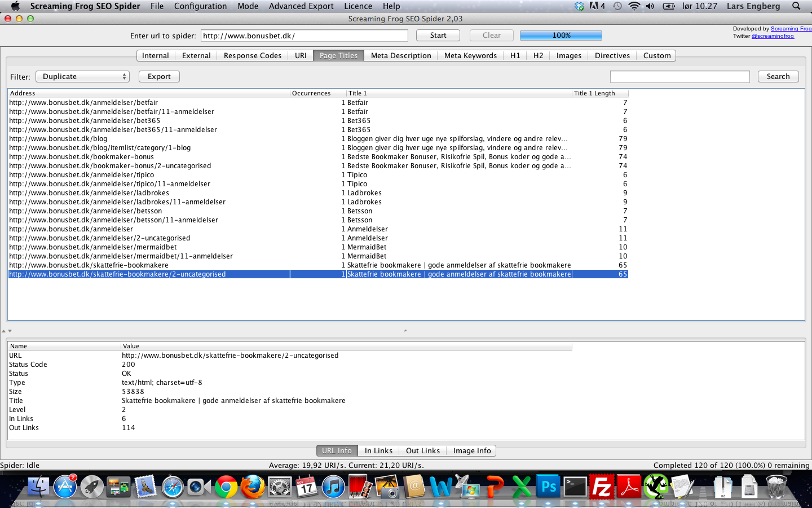812x508 pixels.
Task: Open Address Book icon in dock
Action: [x=414, y=486]
